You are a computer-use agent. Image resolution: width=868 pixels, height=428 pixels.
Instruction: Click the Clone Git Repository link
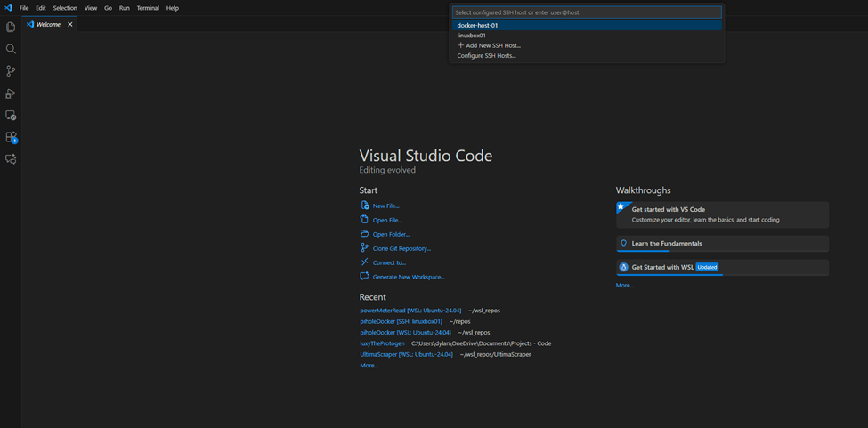402,248
